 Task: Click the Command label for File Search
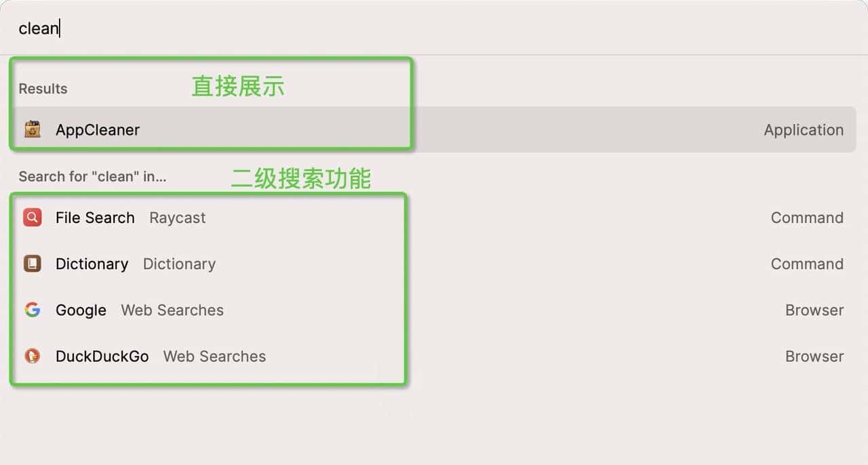(x=807, y=218)
